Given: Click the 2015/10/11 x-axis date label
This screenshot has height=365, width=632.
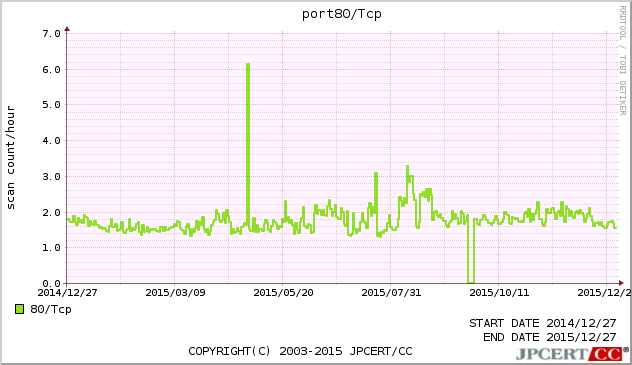Looking at the screenshot, I should point(499,292).
